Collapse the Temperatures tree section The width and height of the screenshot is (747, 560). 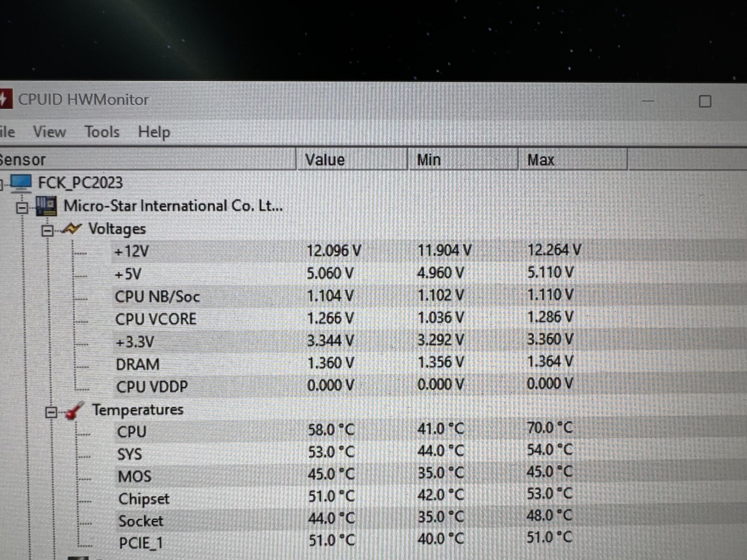[51, 412]
